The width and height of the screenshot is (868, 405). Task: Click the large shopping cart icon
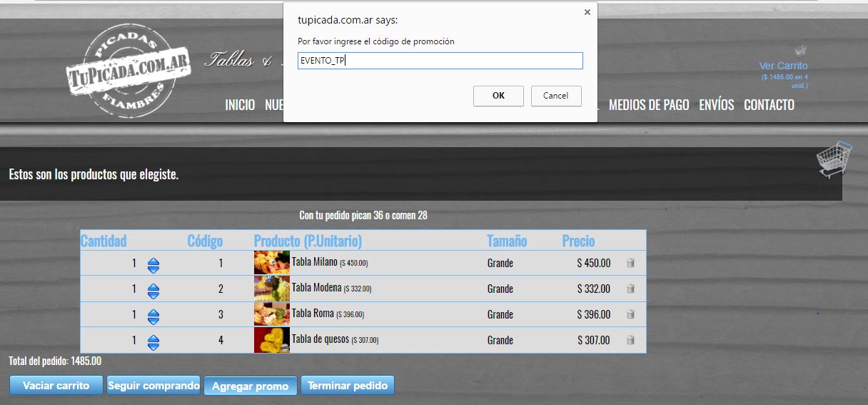pos(834,159)
